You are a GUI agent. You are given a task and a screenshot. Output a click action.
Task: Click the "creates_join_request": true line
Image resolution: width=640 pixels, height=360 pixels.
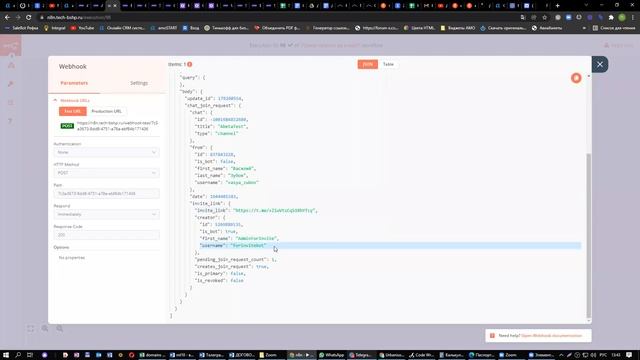pyautogui.click(x=232, y=267)
